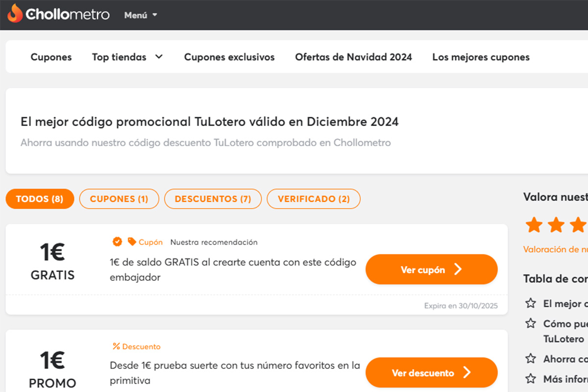Toggle the CUPONES (1) filter
Image resolution: width=588 pixels, height=392 pixels.
119,199
